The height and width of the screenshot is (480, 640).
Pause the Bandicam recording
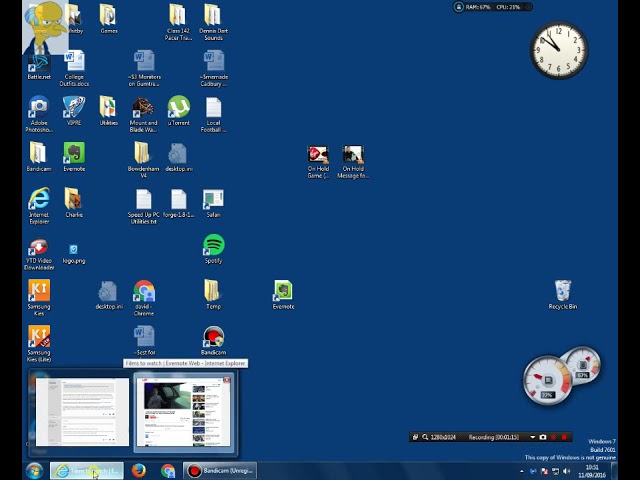553,437
